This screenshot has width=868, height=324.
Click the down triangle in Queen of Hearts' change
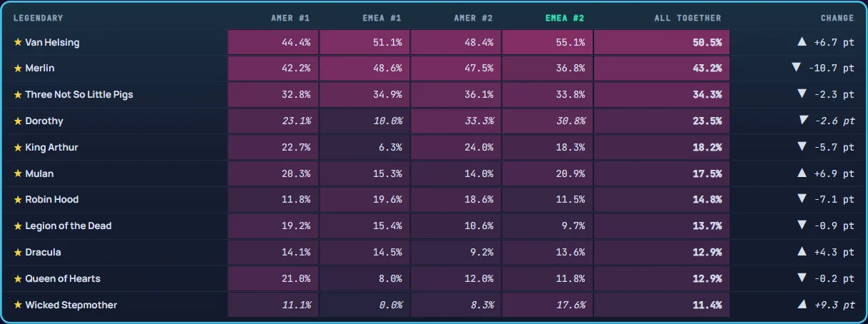point(802,278)
